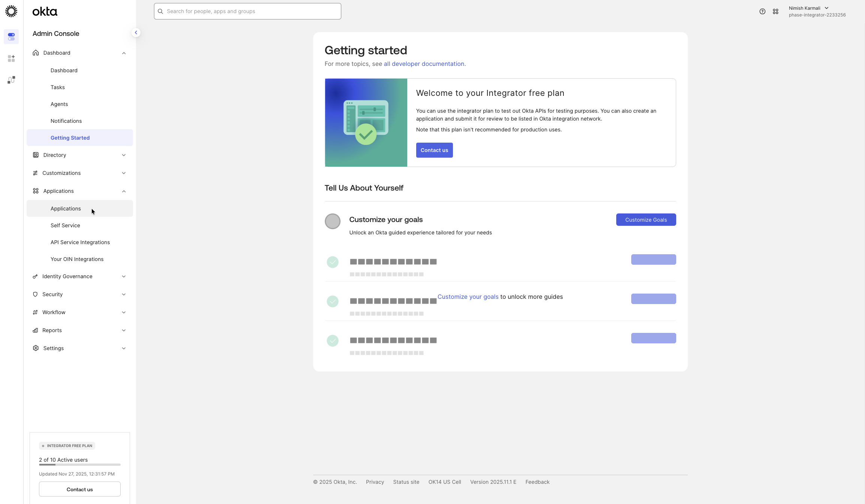Expand the Reports section chevron
The width and height of the screenshot is (865, 504).
coord(124,330)
